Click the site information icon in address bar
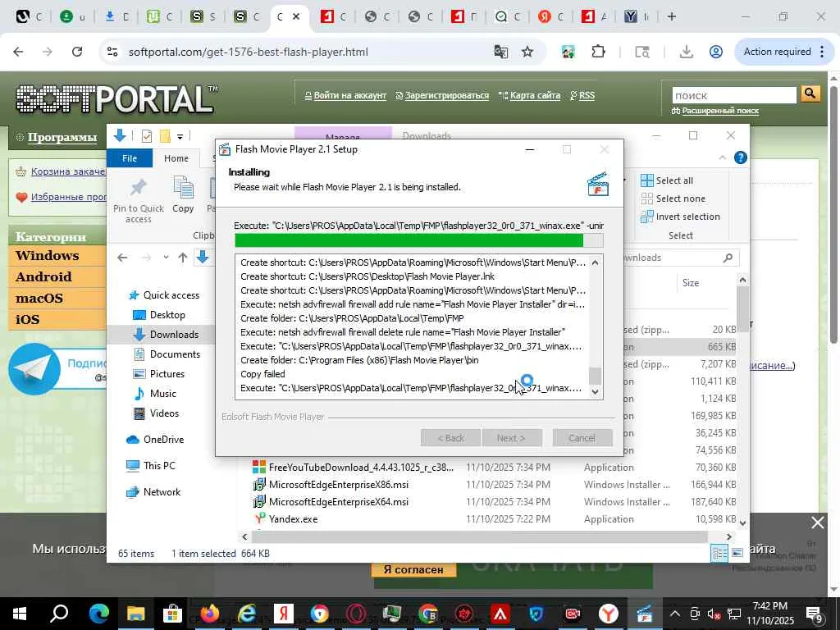Viewport: 840px width, 630px height. [112, 52]
